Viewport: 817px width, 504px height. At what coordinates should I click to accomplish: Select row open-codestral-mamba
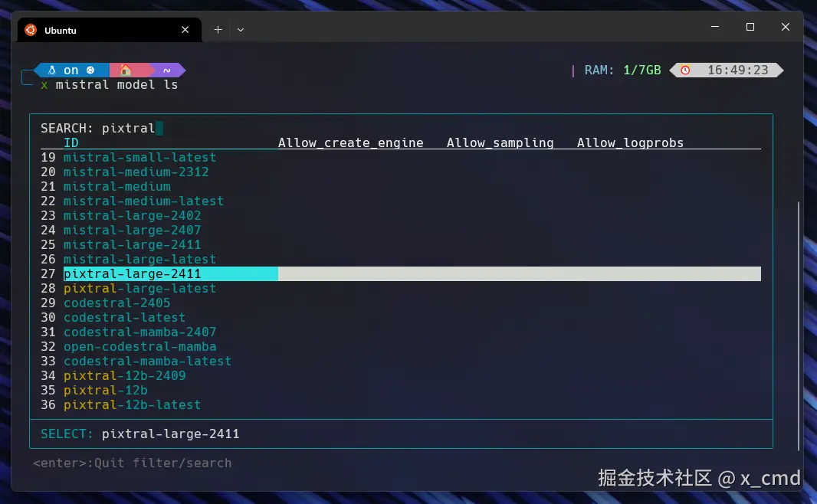pos(401,347)
